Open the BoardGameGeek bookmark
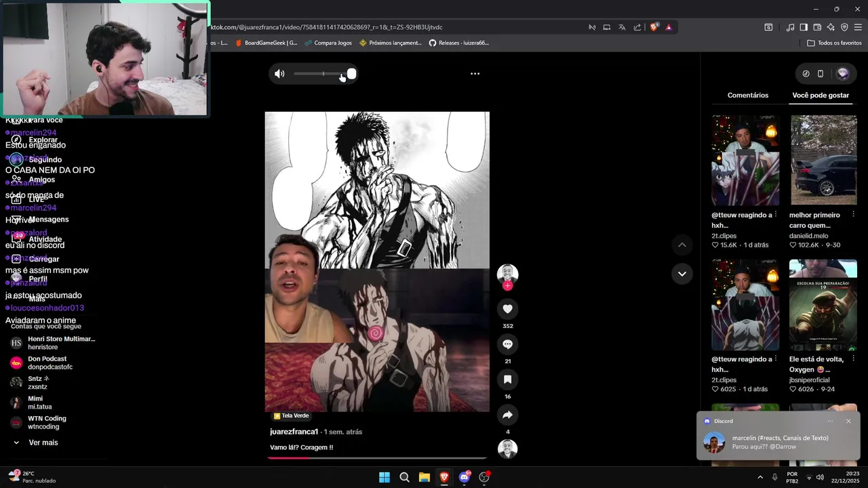The image size is (868, 488). point(267,43)
